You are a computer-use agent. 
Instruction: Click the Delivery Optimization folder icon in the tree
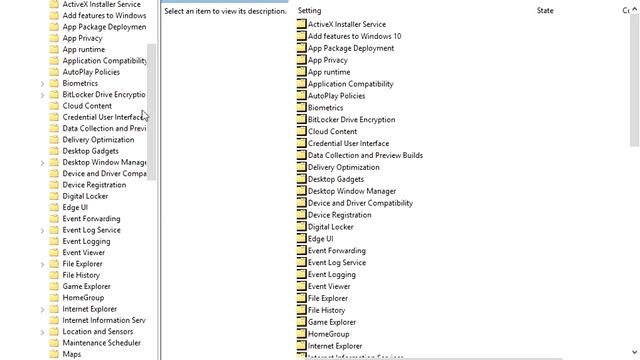(x=54, y=140)
